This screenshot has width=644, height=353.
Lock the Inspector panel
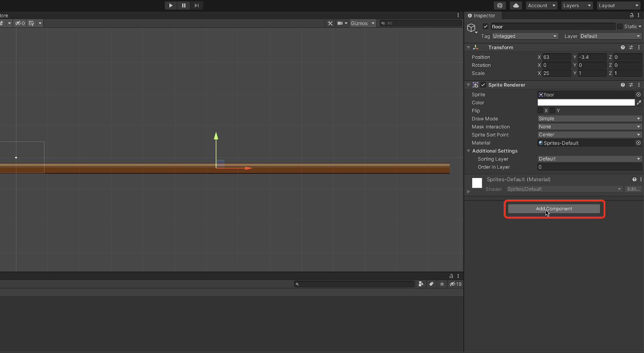[632, 15]
